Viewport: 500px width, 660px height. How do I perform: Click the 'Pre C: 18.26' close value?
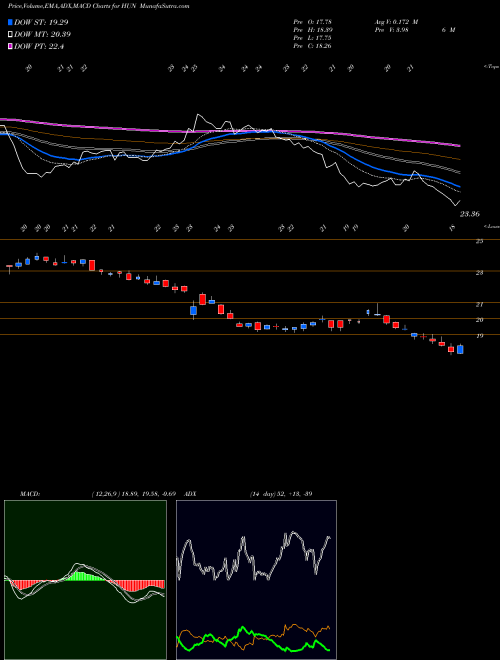[313, 46]
